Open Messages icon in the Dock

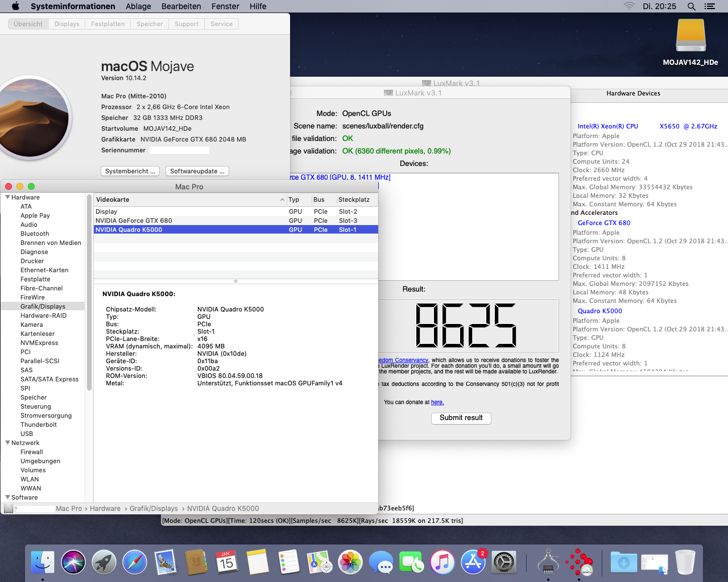[x=381, y=563]
